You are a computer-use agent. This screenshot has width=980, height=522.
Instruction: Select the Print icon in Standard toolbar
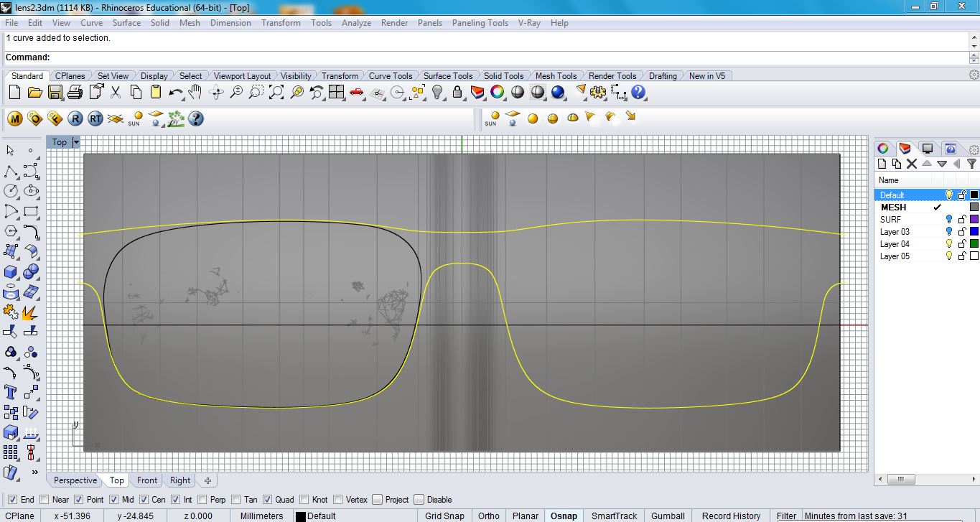pos(75,92)
